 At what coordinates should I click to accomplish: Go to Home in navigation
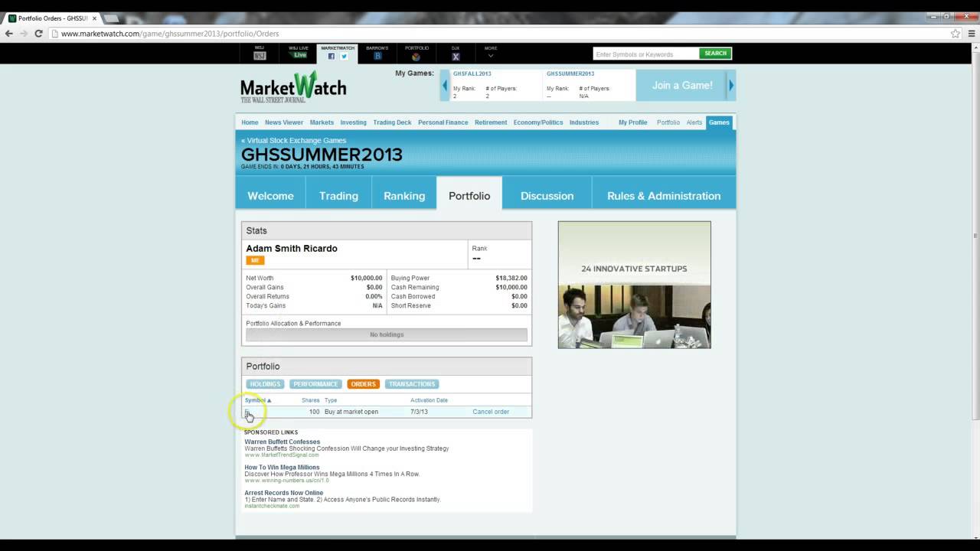(250, 122)
